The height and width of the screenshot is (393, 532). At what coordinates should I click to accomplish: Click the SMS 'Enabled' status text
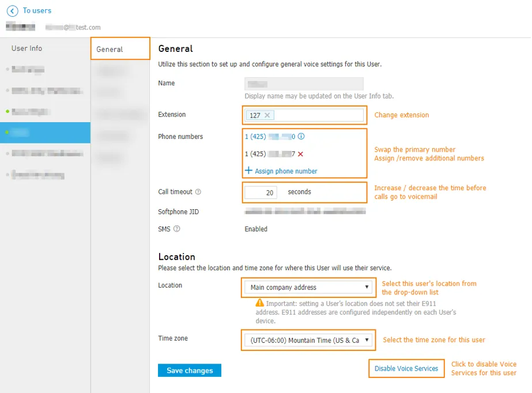[256, 229]
